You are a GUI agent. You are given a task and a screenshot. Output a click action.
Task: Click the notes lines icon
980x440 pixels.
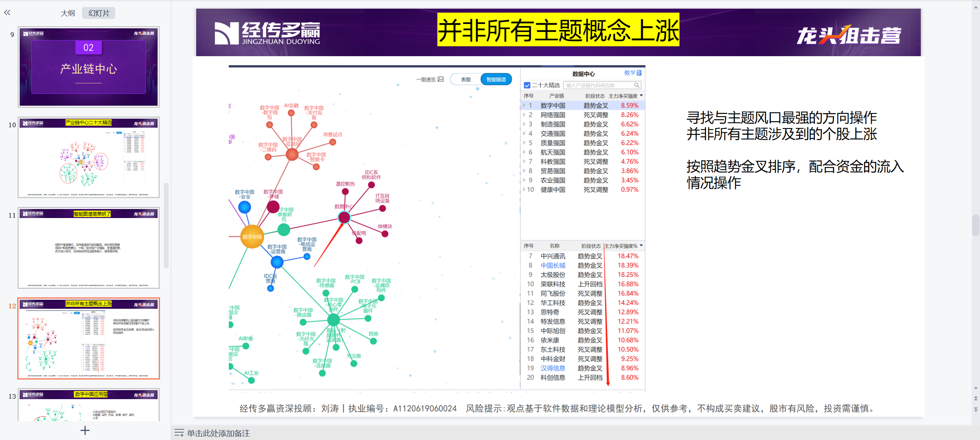click(179, 433)
